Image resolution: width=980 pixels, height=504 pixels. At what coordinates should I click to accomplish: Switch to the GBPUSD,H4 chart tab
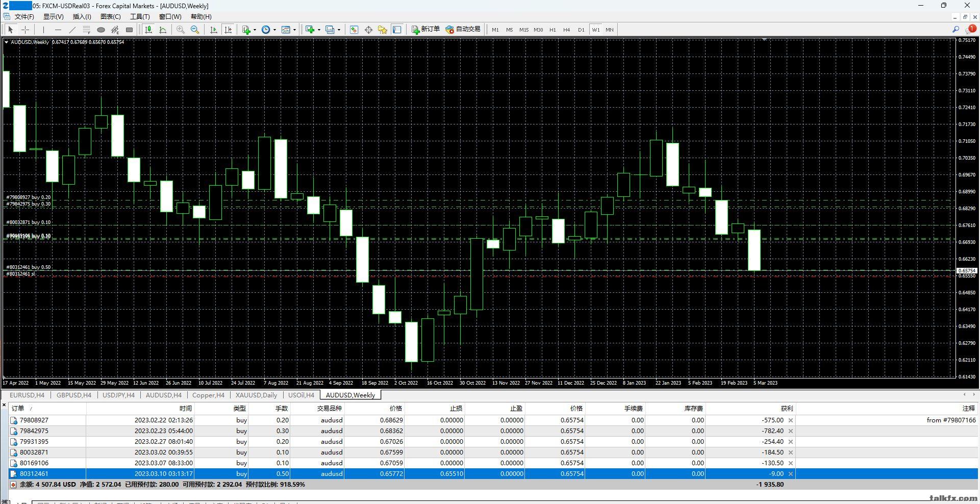[x=74, y=395]
